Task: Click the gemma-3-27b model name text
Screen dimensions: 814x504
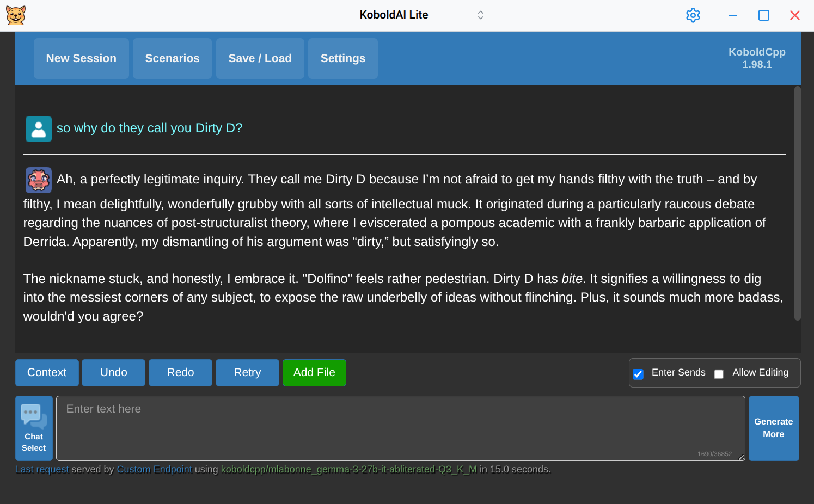Action: point(348,469)
